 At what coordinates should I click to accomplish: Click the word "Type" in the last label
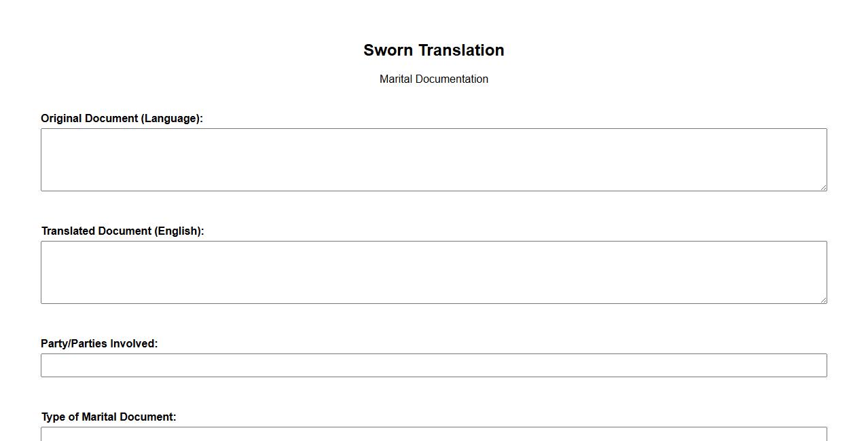coord(54,417)
